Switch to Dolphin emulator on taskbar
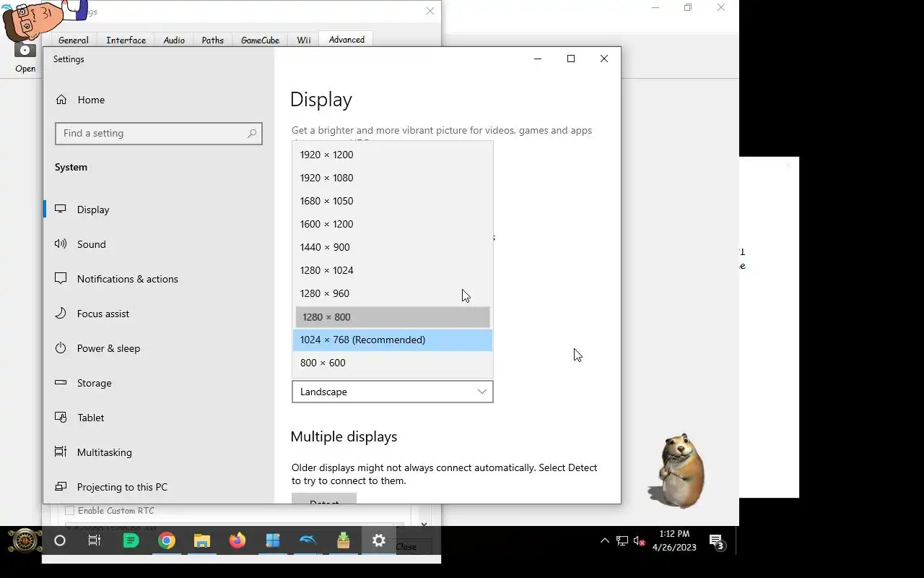The image size is (924, 578). click(x=308, y=540)
